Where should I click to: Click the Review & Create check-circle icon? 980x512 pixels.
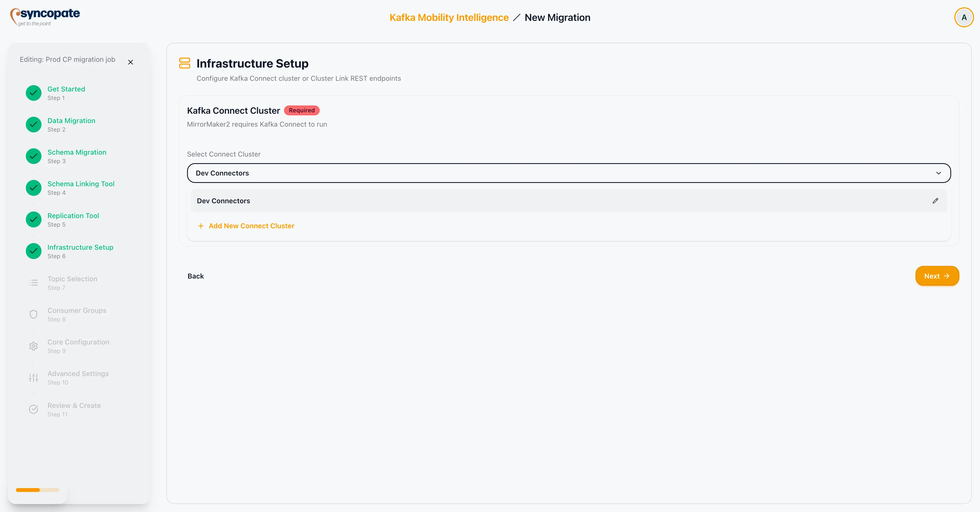(x=34, y=409)
